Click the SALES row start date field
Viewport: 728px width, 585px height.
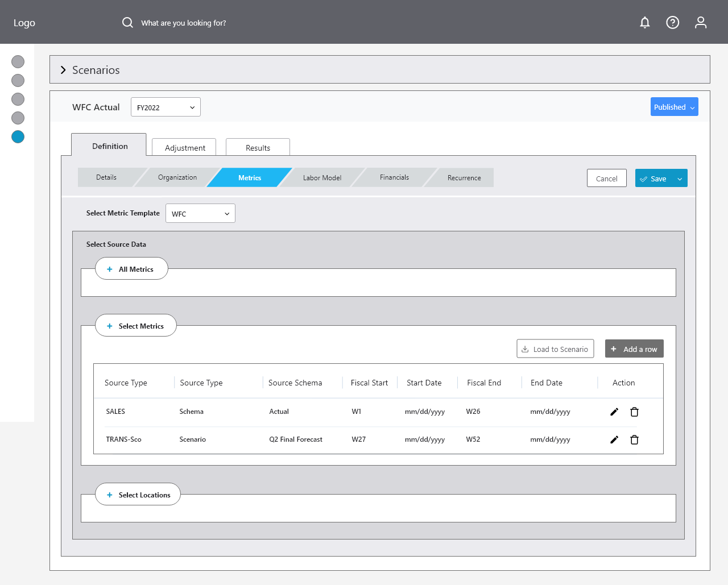tap(425, 412)
